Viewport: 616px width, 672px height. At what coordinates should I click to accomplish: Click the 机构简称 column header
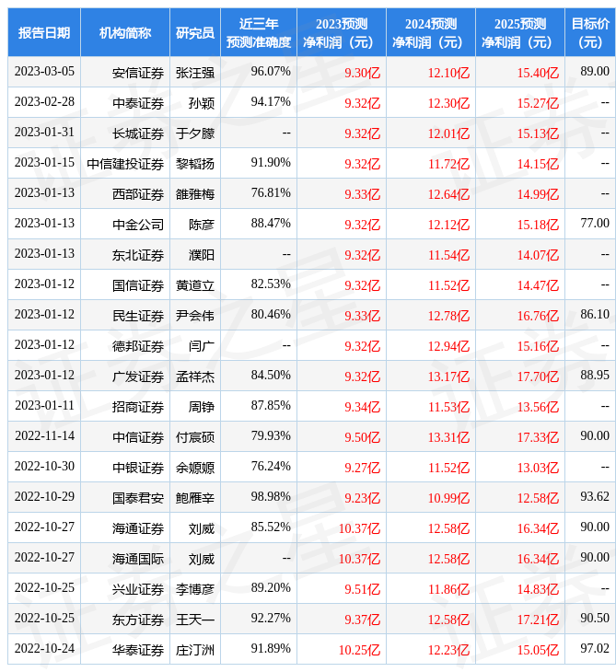coord(125,32)
